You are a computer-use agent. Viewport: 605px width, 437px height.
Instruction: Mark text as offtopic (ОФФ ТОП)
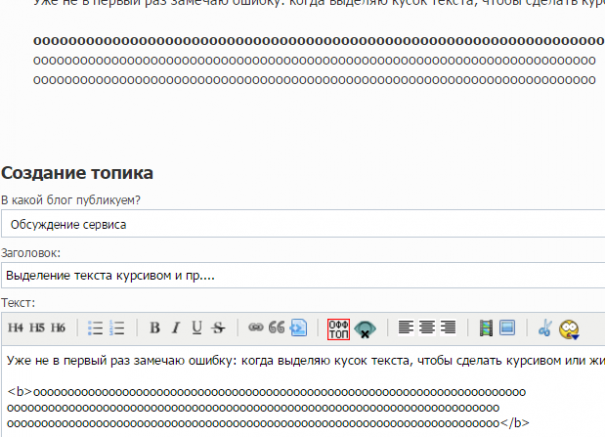tap(338, 327)
